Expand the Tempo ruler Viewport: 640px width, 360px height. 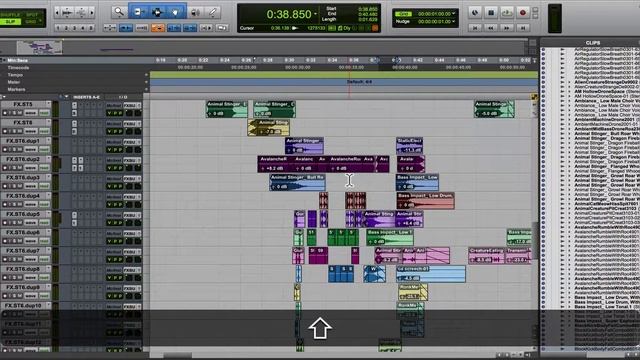146,75
